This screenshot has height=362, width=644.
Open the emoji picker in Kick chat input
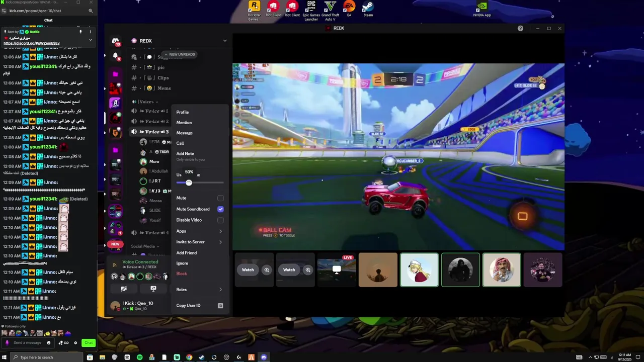[49, 343]
